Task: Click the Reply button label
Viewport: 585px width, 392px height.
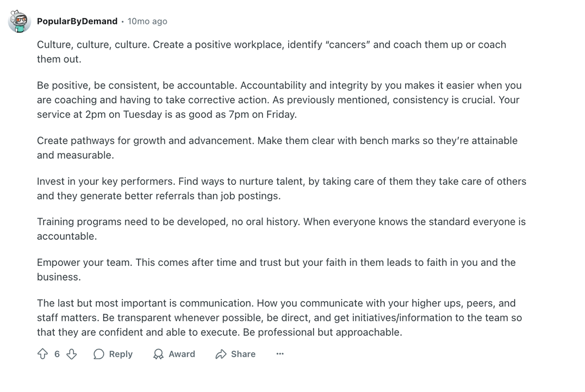Action: [x=121, y=354]
